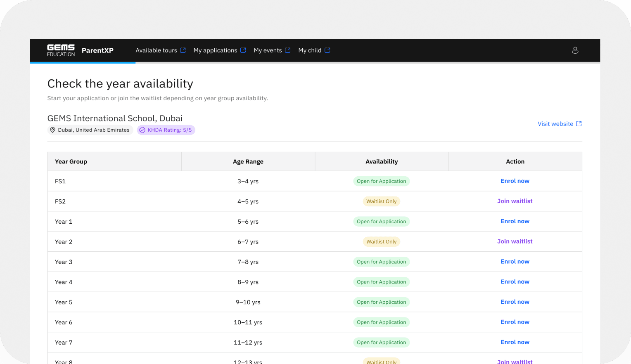Screen dimensions: 631x364
Task: Enrol now for Year 5
Action: (515, 302)
